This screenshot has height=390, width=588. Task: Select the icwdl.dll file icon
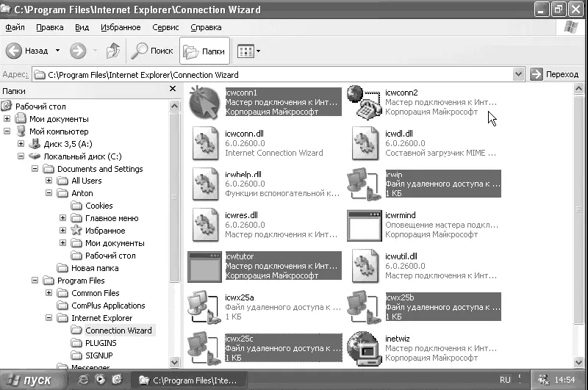click(x=365, y=143)
